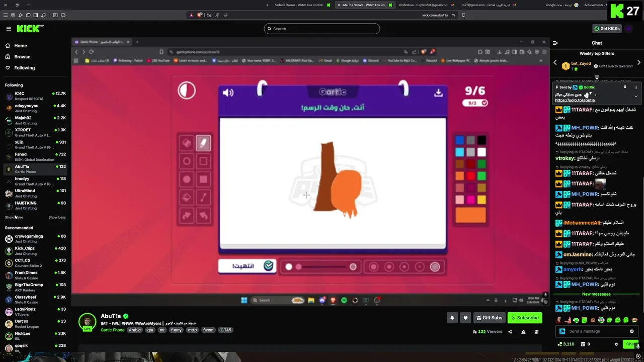The image size is (644, 362).
Task: Open recommended channel Kick_Clipz
Action: pos(35,250)
